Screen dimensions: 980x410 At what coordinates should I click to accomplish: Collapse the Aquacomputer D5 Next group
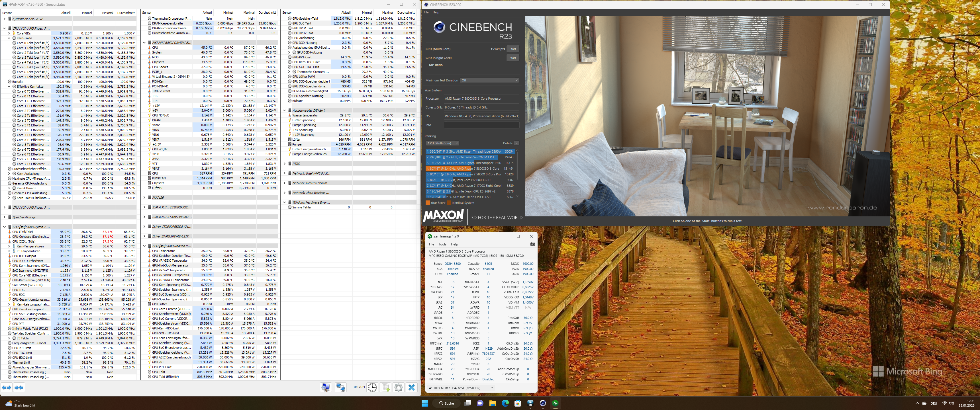284,110
